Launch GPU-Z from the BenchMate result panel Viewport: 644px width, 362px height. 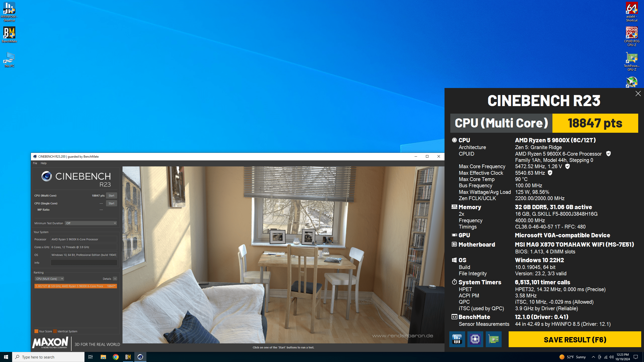493,339
